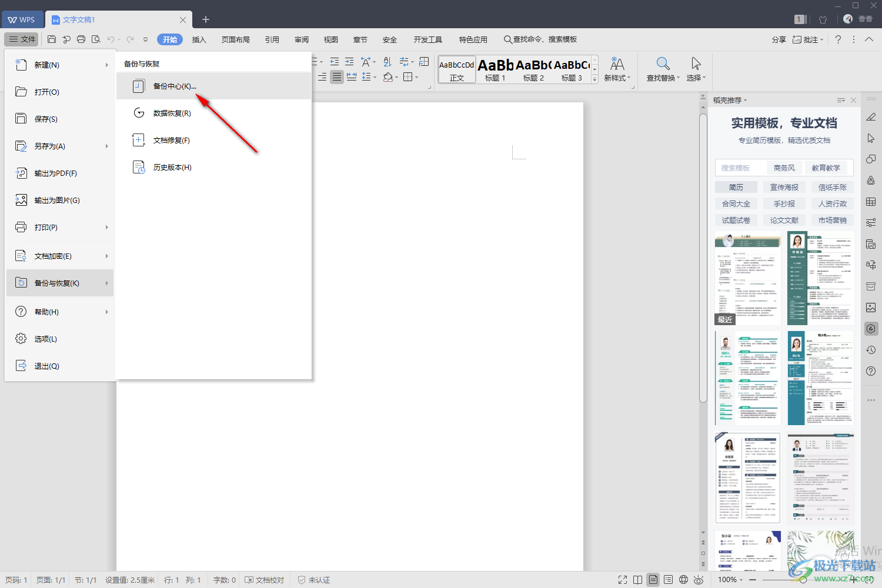Close the 稻壳推荐 side panel
The image size is (882, 588).
tap(853, 101)
